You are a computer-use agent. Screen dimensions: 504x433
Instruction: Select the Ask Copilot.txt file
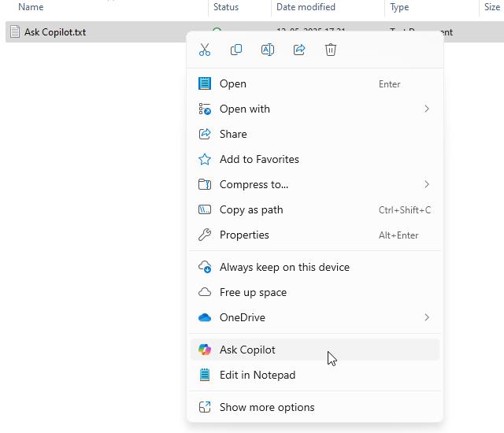(x=55, y=32)
